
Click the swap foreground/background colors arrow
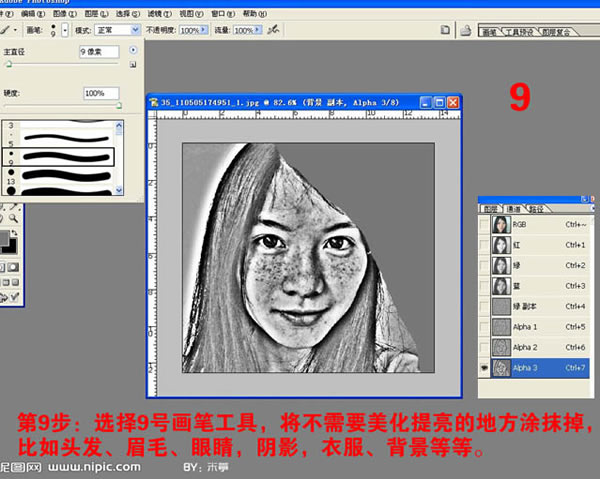[x=15, y=233]
